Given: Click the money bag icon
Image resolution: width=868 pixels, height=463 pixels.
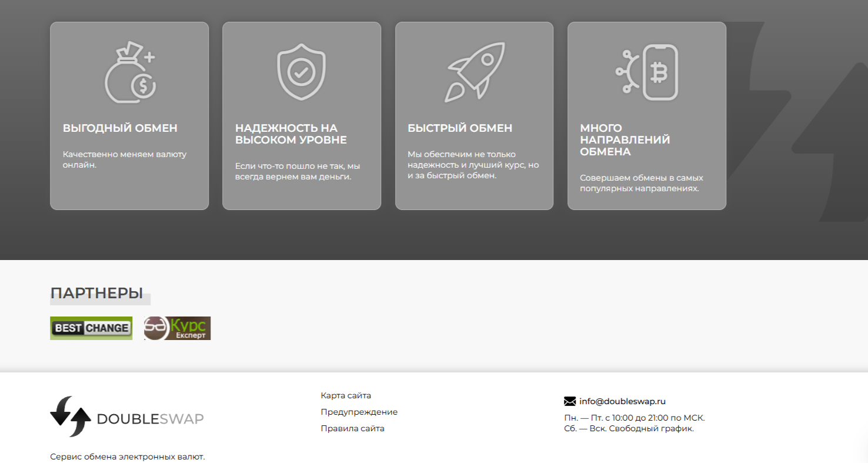Looking at the screenshot, I should (129, 72).
